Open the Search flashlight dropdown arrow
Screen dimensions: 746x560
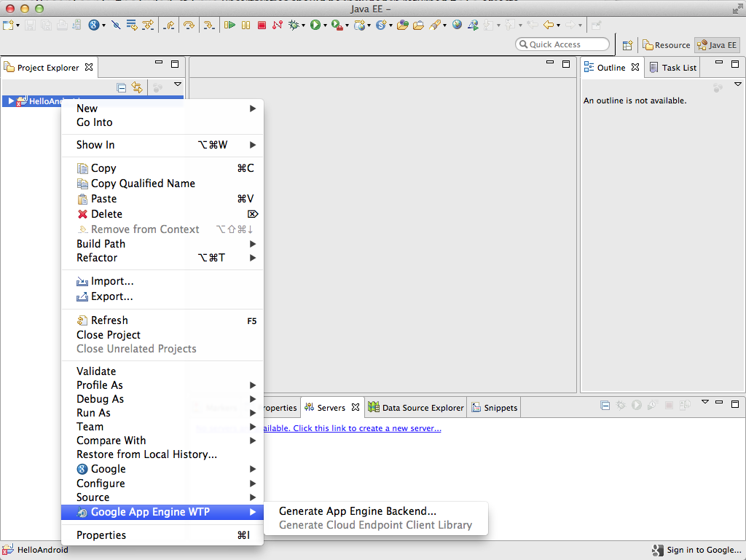(445, 25)
